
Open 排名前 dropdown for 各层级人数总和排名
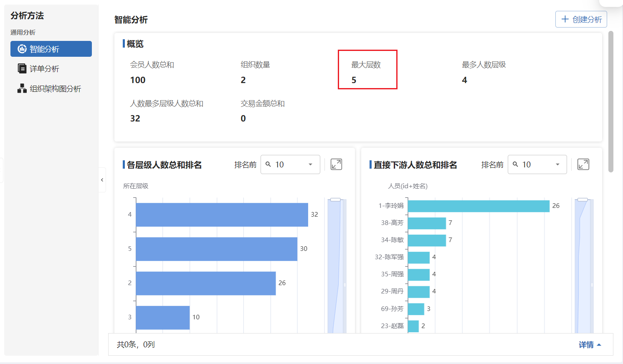[x=310, y=164]
